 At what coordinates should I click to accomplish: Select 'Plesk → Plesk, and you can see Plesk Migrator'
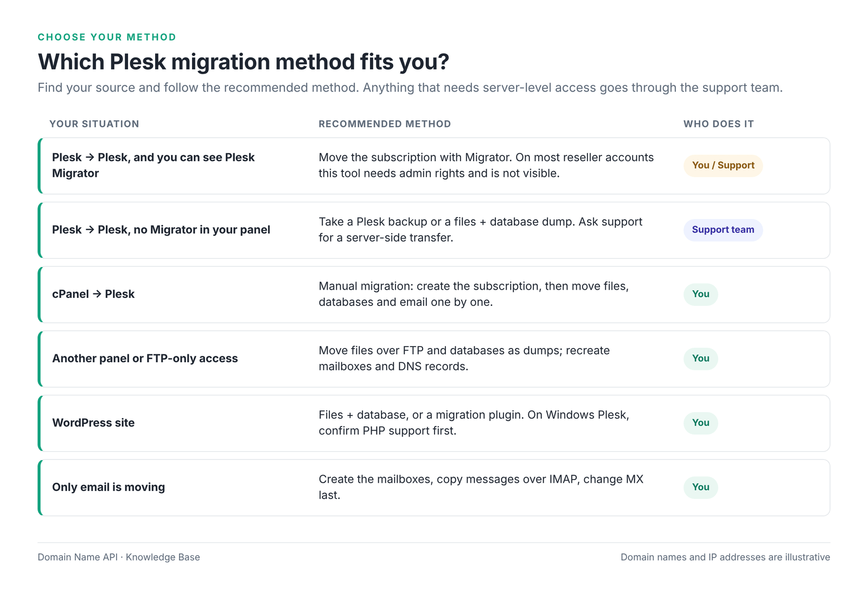click(154, 165)
